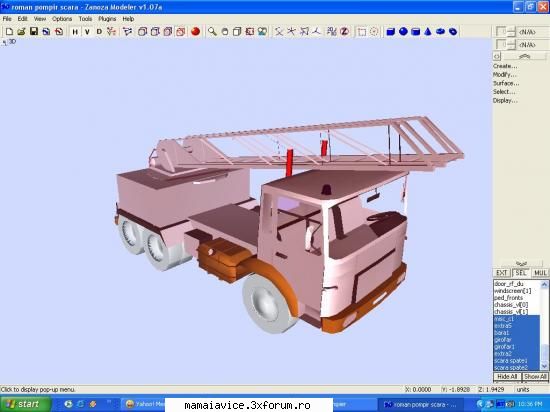Toggle the H axis lock button
Viewport: 550px width, 412px height.
(75, 32)
